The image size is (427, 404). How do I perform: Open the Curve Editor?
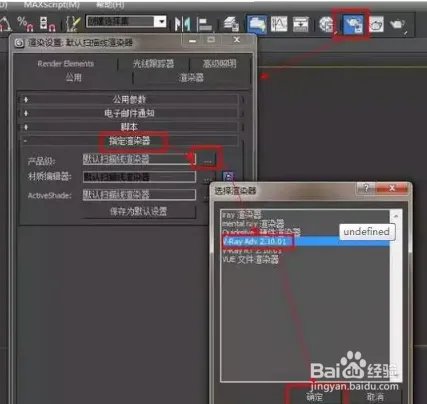(x=279, y=24)
